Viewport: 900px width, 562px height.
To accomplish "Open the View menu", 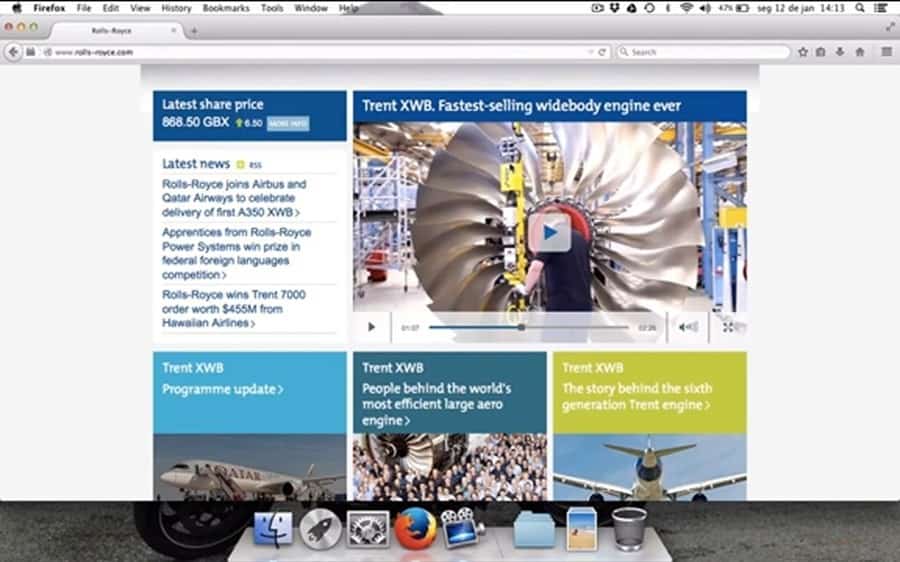I will pyautogui.click(x=140, y=8).
